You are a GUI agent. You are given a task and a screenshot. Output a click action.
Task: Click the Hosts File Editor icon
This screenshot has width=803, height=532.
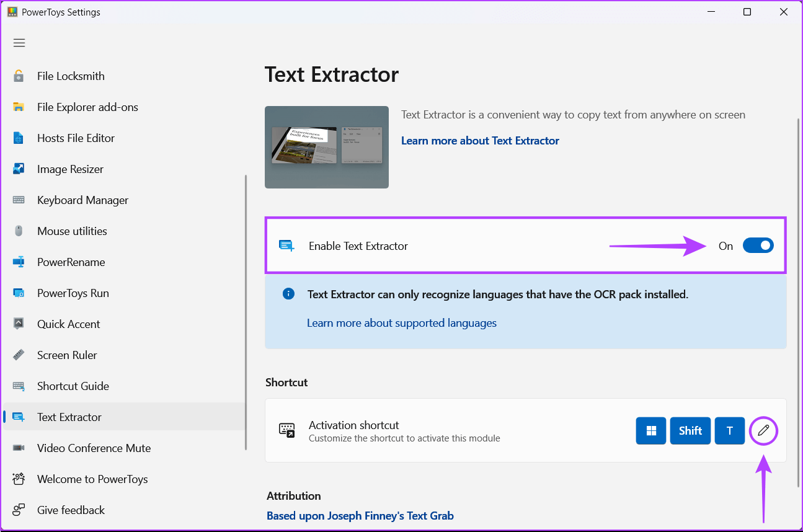click(x=19, y=138)
